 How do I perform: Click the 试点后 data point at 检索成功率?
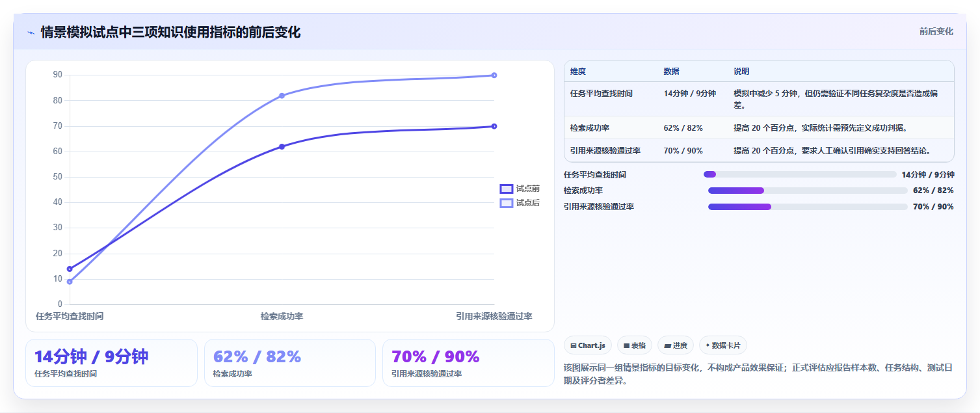point(282,96)
